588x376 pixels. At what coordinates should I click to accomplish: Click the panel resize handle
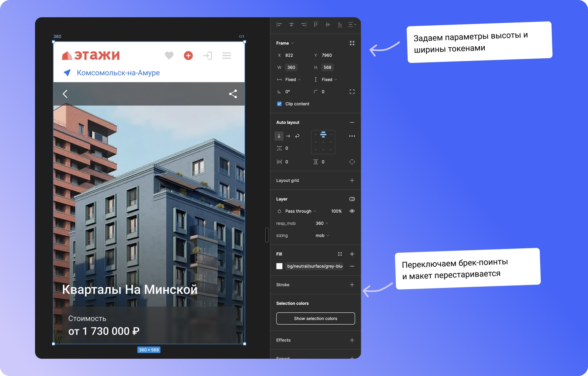267,235
